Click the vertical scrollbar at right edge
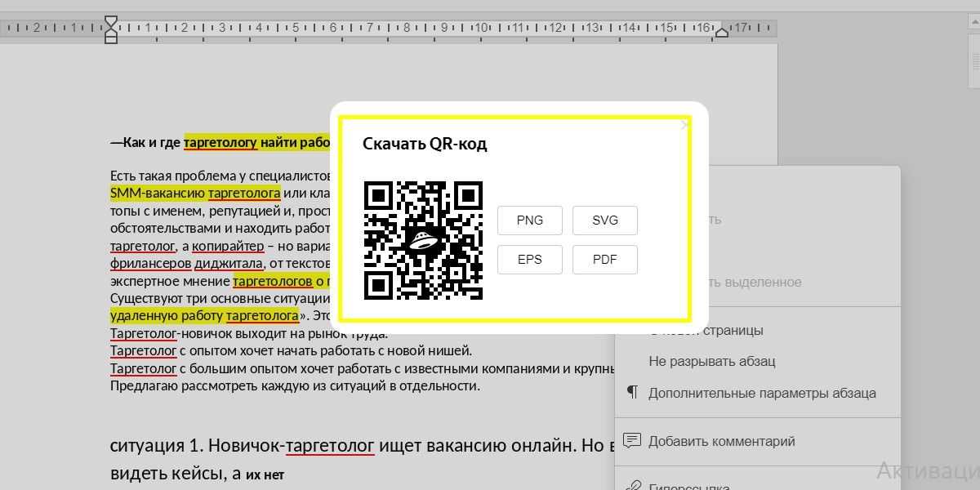This screenshot has height=490, width=980. (975, 65)
